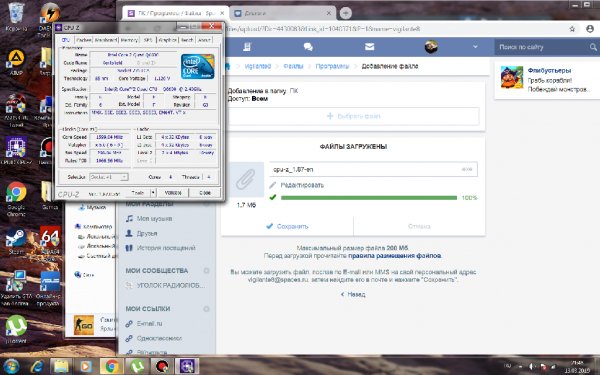Click the Выбрать файл button
This screenshot has height=375, width=600.
pyautogui.click(x=354, y=116)
